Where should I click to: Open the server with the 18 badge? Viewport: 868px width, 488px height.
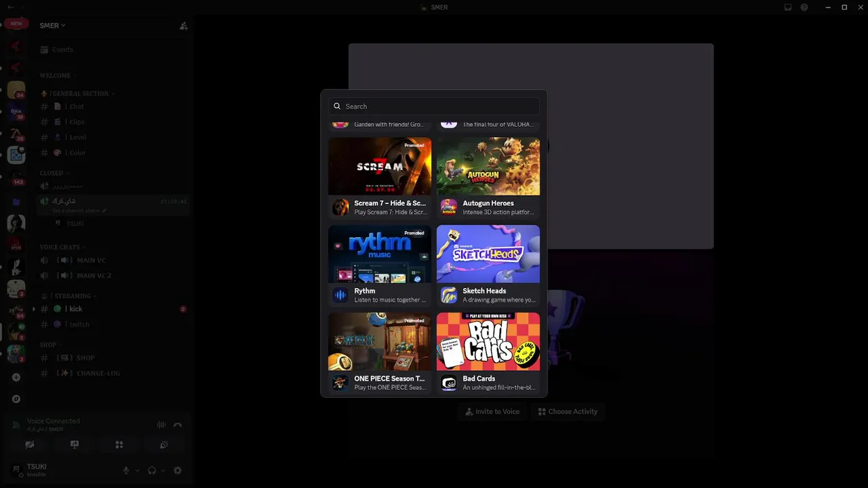(16, 112)
